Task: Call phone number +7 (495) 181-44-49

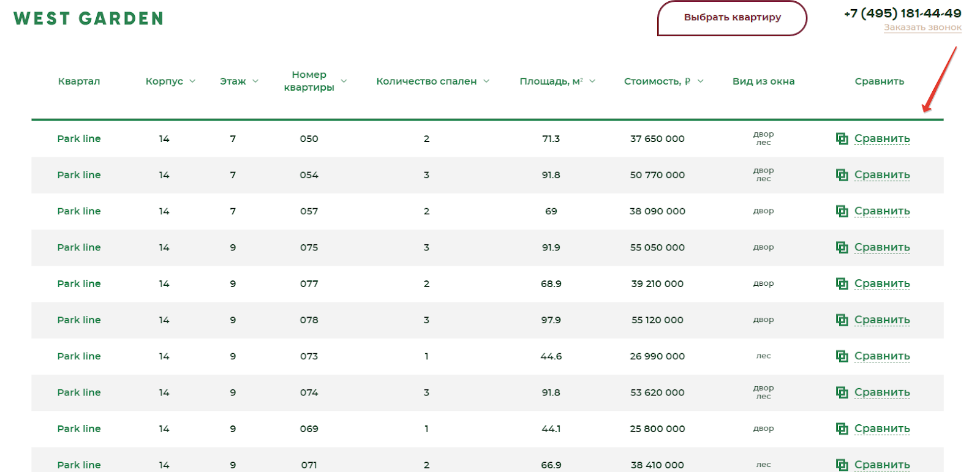Action: 902,13
